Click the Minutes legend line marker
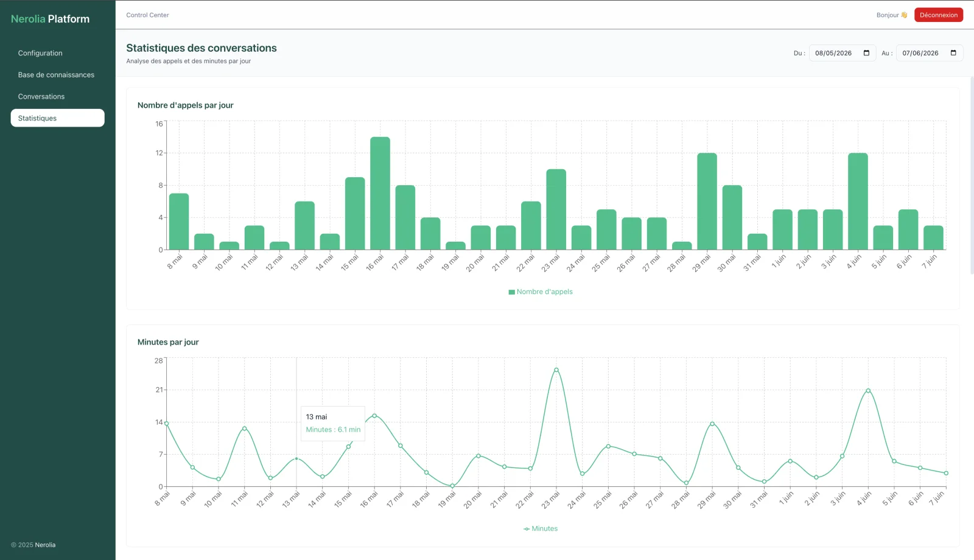 pos(527,529)
